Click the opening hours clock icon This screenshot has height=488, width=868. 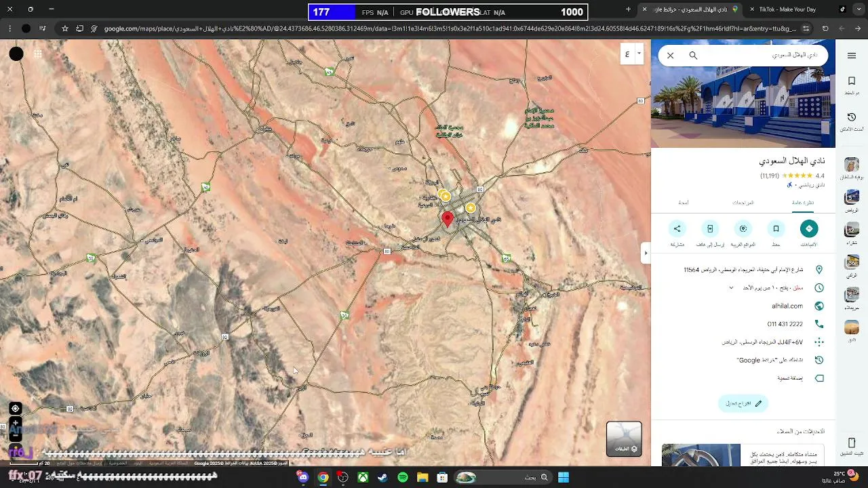coord(819,288)
